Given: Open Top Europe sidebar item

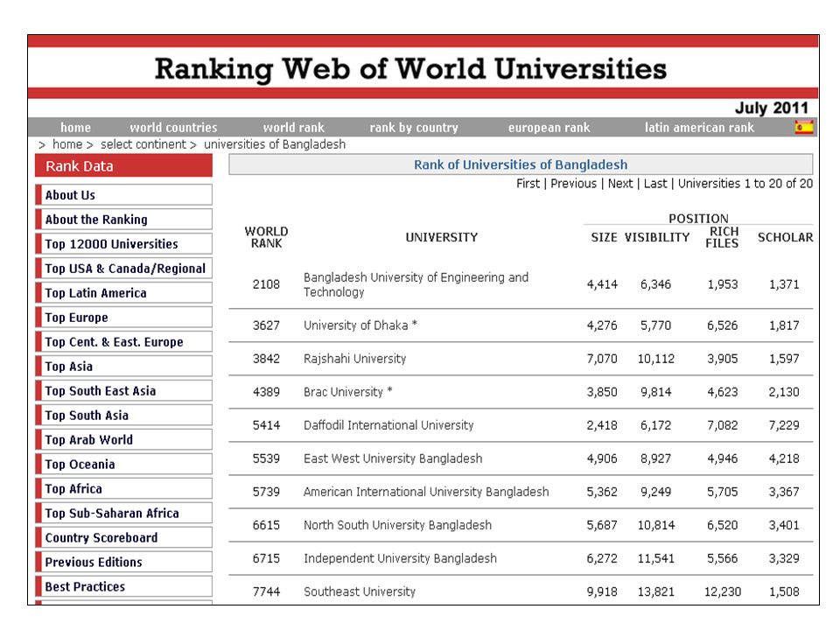Looking at the screenshot, I should (x=123, y=317).
